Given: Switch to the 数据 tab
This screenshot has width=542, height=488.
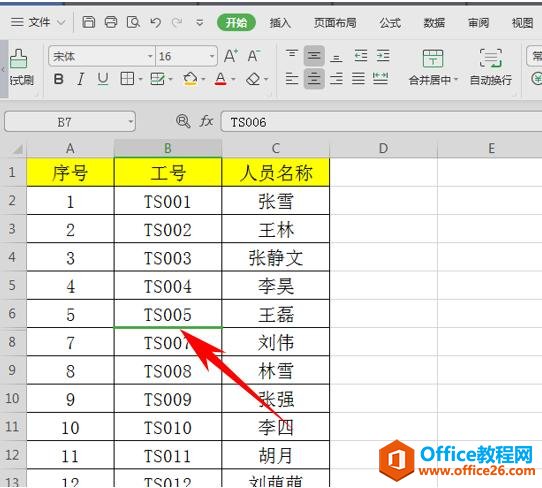Looking at the screenshot, I should click(434, 23).
